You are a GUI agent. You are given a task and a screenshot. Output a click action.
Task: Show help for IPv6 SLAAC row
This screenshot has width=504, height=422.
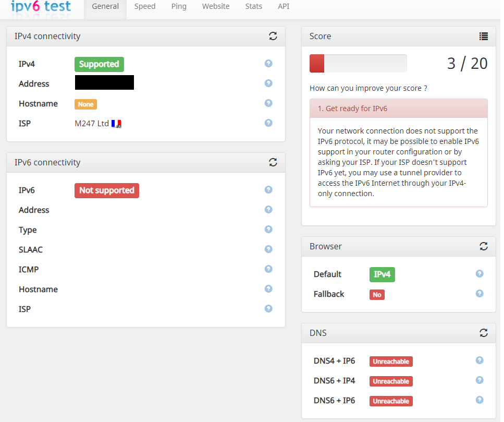coord(268,249)
